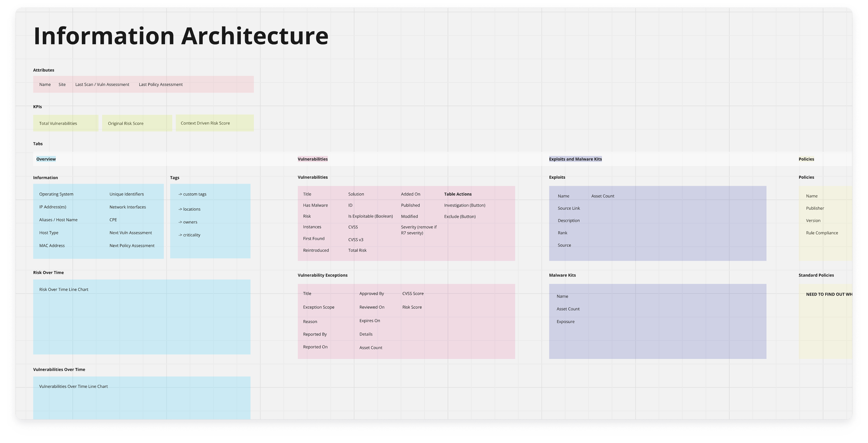The image size is (868, 443).
Task: Go to the Policies tab header
Action: click(806, 159)
